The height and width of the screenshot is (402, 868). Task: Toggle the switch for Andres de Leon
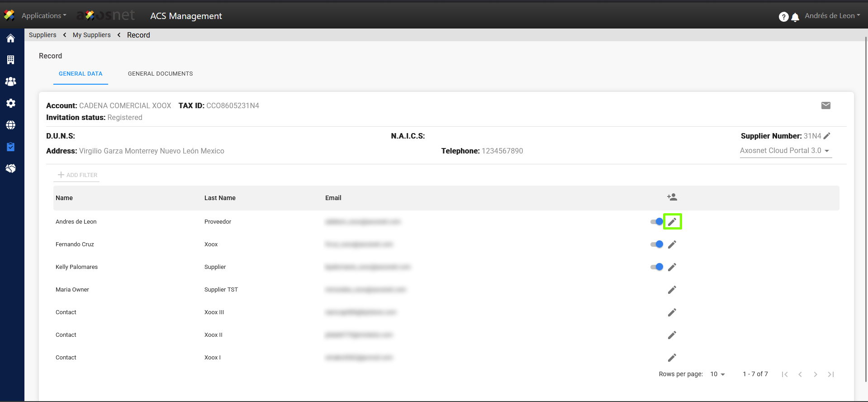coord(656,222)
